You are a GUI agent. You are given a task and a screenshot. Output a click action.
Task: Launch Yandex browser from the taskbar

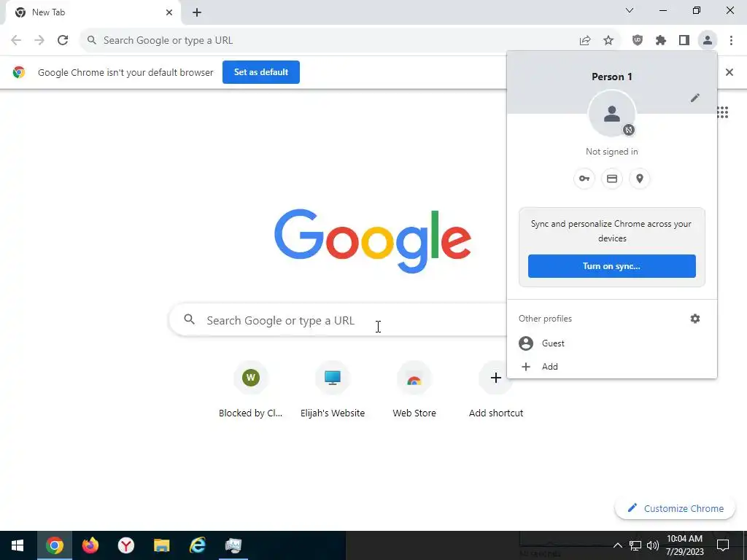pyautogui.click(x=125, y=545)
